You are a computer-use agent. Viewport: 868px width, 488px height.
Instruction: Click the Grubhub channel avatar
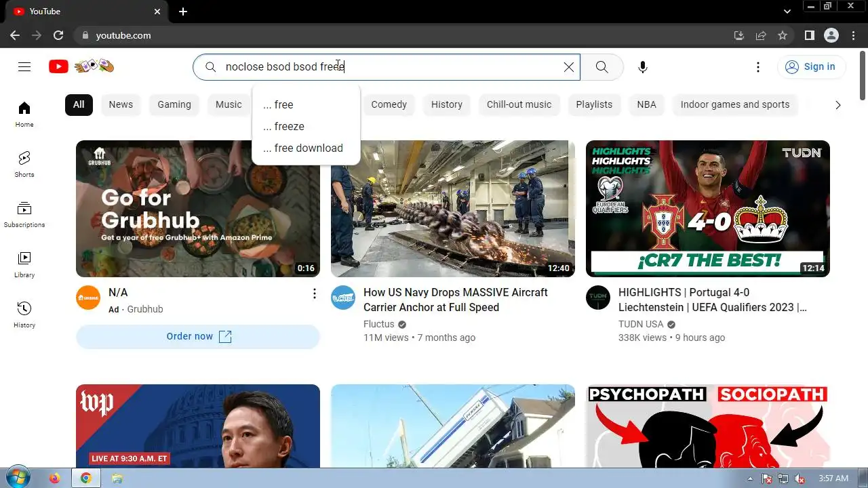[x=88, y=298]
